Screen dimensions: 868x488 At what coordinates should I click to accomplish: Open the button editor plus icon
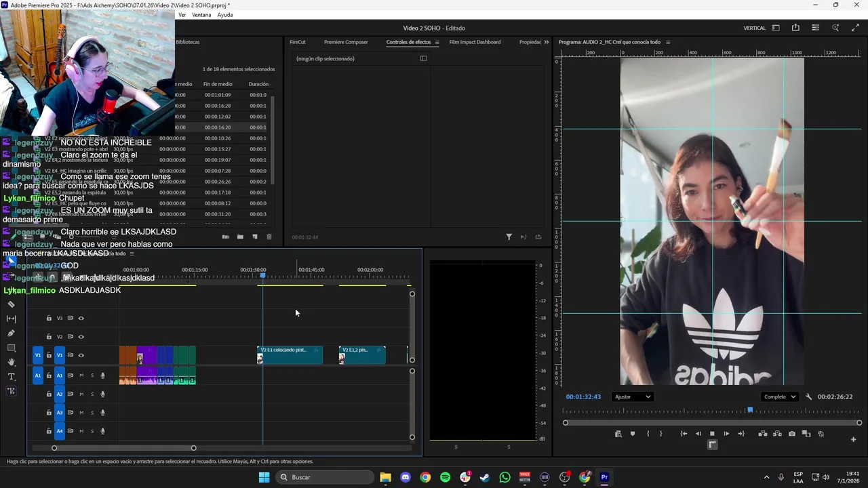click(x=853, y=439)
